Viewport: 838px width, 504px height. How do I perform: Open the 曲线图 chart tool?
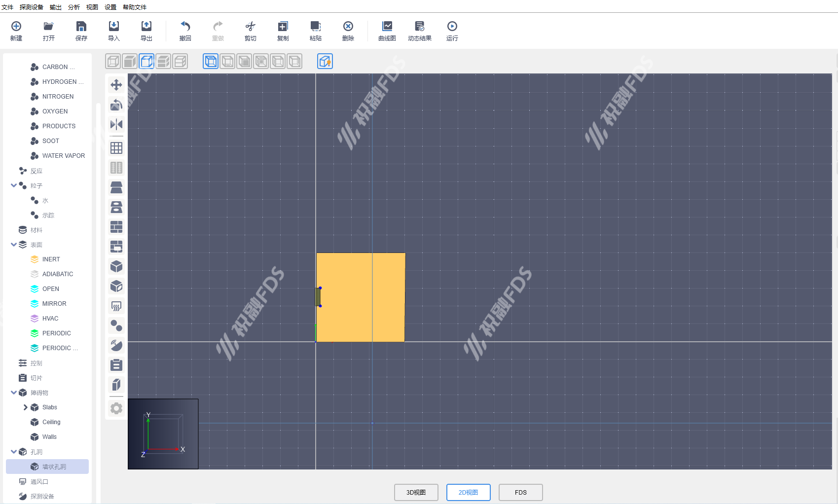click(387, 31)
